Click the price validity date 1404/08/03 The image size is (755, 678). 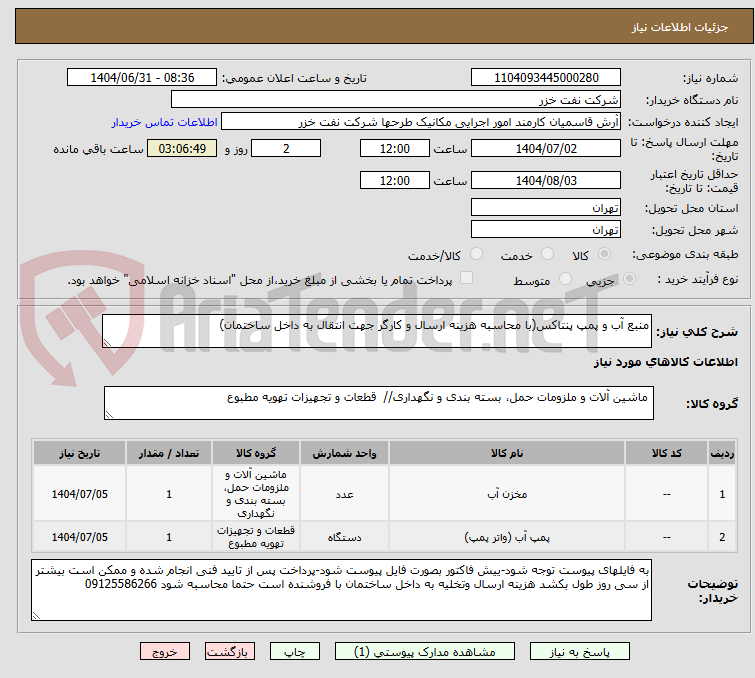pyautogui.click(x=545, y=181)
